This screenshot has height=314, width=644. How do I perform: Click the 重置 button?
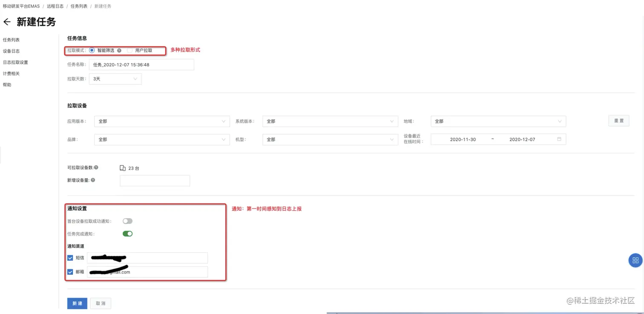tap(619, 121)
